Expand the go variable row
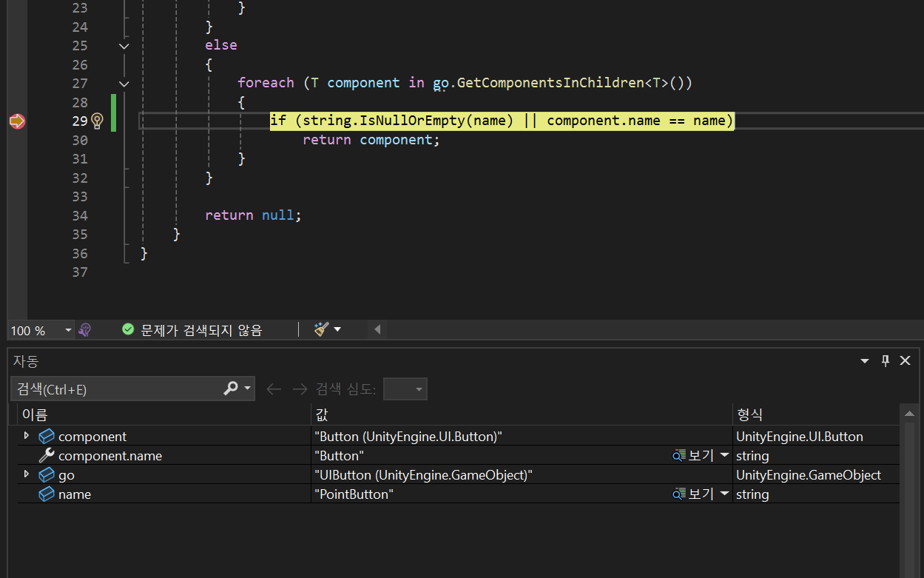The image size is (924, 578). click(27, 474)
